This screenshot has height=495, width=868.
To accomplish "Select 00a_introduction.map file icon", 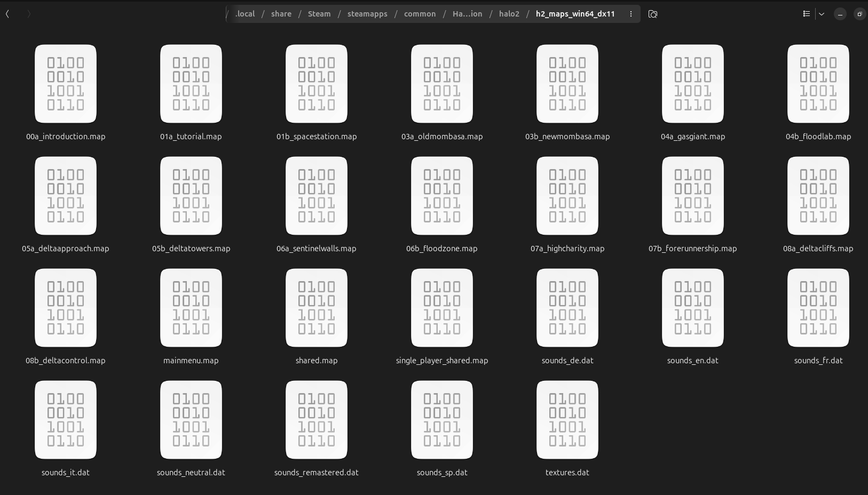I will pyautogui.click(x=66, y=84).
